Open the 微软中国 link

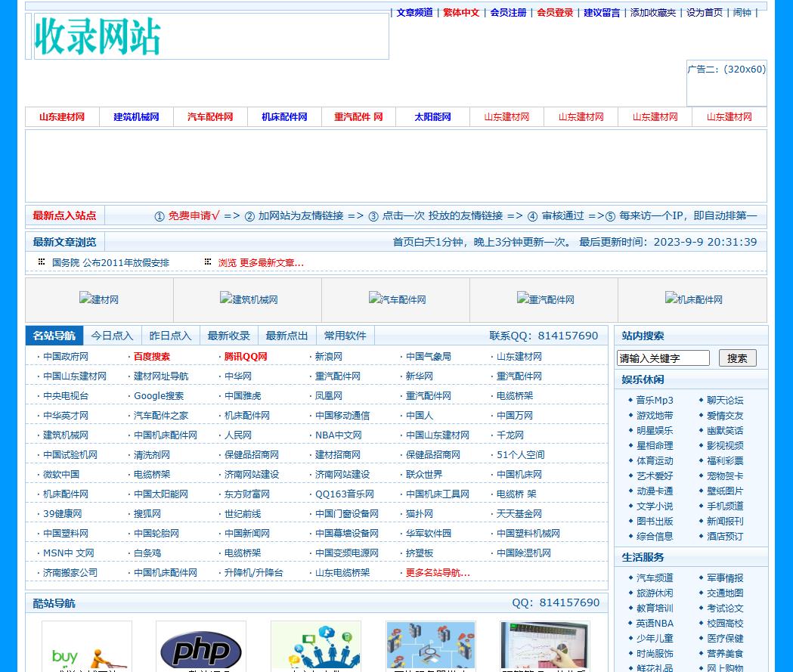pos(61,475)
